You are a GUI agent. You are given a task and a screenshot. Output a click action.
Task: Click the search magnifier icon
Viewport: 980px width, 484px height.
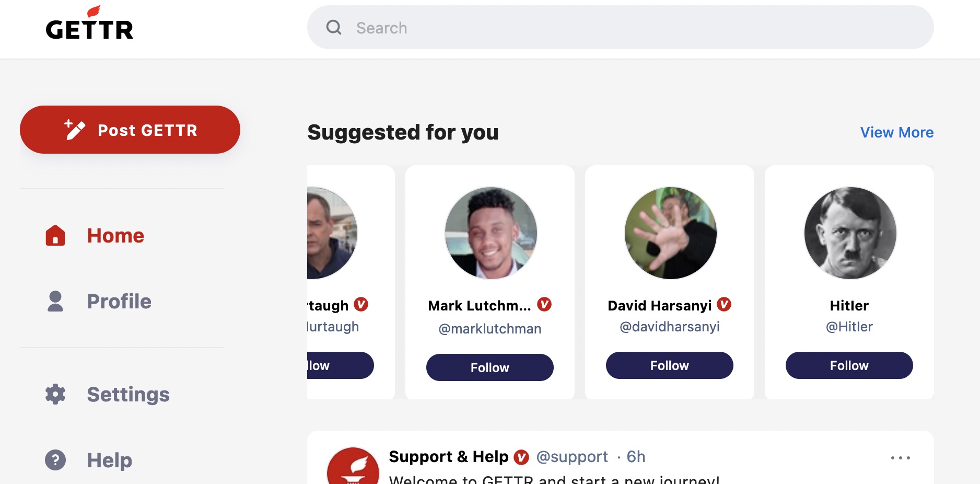pyautogui.click(x=334, y=27)
